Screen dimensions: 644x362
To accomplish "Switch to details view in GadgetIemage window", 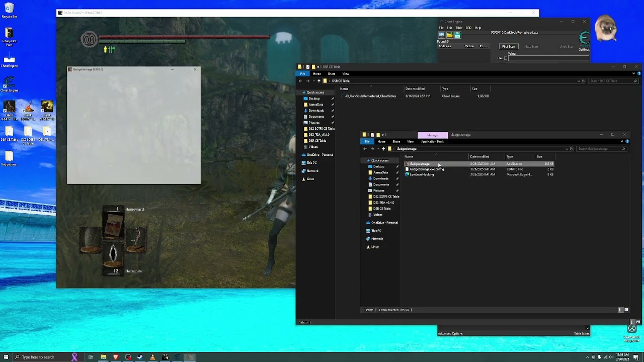I will point(620,310).
